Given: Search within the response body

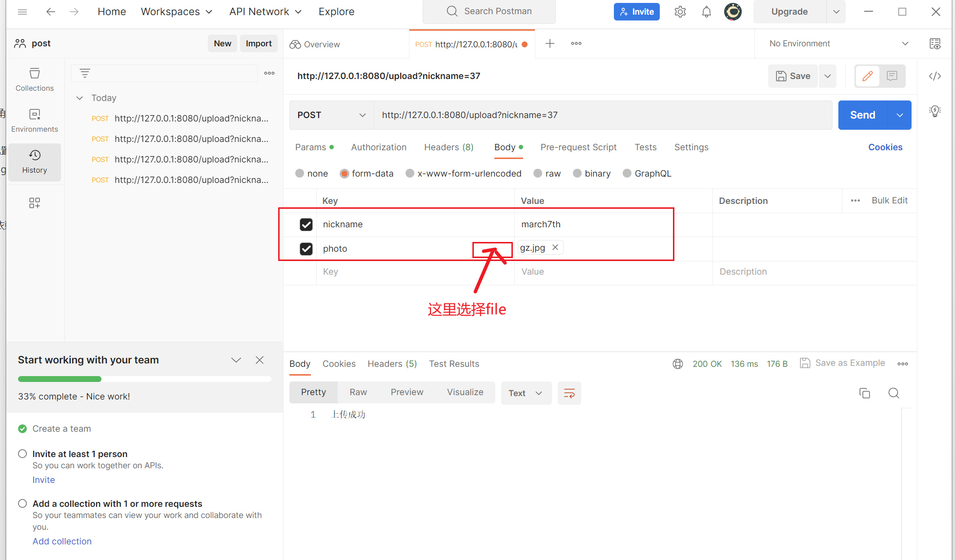Looking at the screenshot, I should (894, 393).
